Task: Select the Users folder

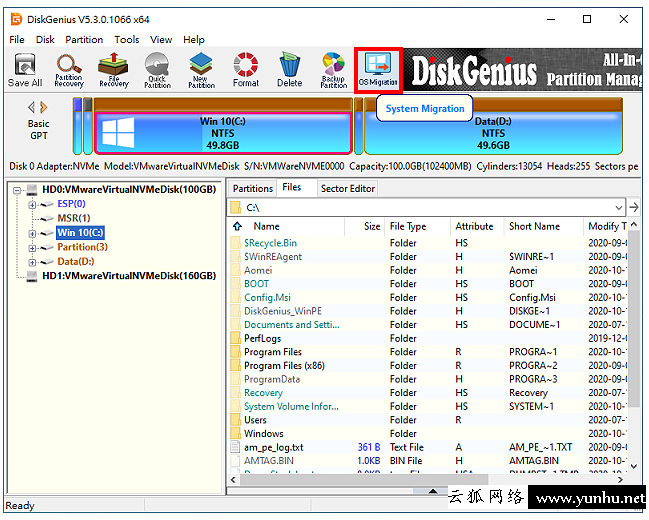Action: 255,420
